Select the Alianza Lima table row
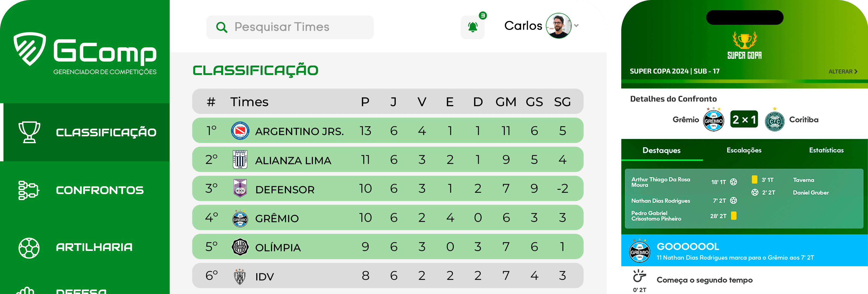Screen dimensions: 868x294 (x=388, y=159)
